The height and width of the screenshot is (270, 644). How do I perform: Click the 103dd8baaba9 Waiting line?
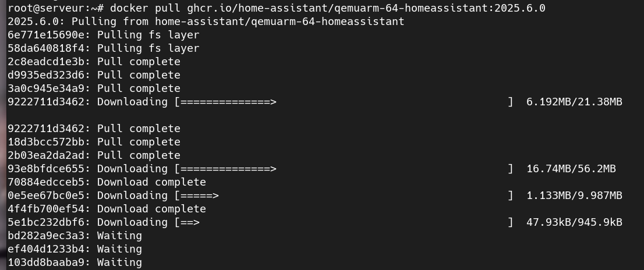tap(75, 262)
